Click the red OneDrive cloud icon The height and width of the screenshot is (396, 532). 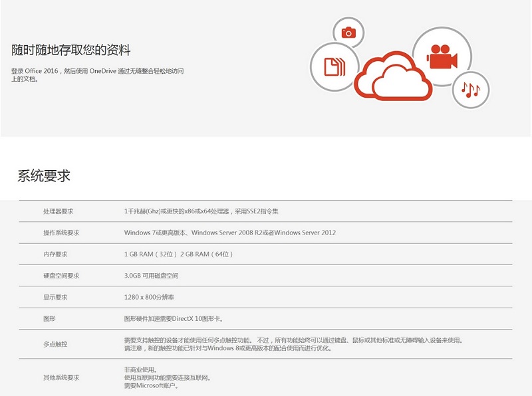[x=392, y=78]
